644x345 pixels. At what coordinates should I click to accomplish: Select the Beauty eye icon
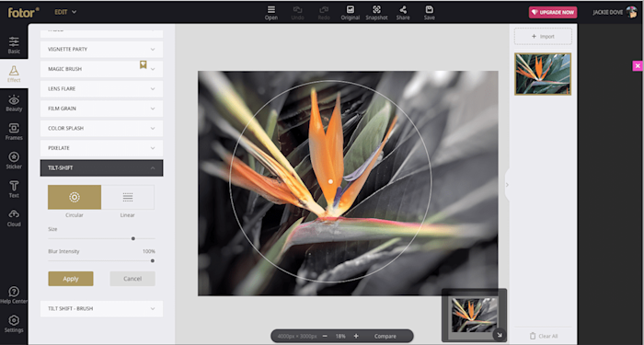(x=14, y=99)
